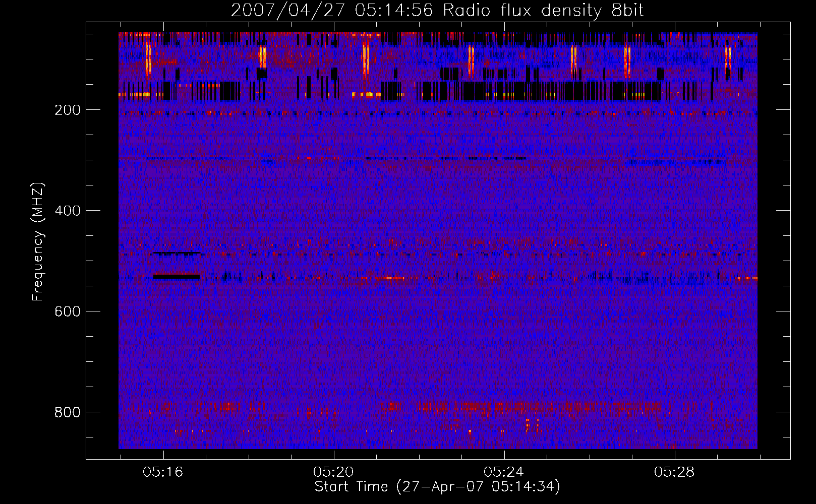Click the "Frequency (MHZ)" axis label
The width and height of the screenshot is (816, 504).
pos(38,242)
